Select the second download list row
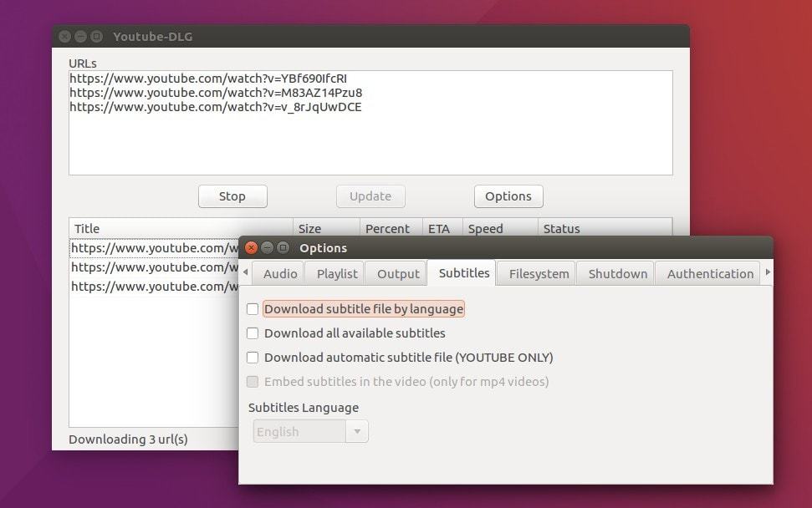Screen dimensions: 812x508 (x=155, y=267)
